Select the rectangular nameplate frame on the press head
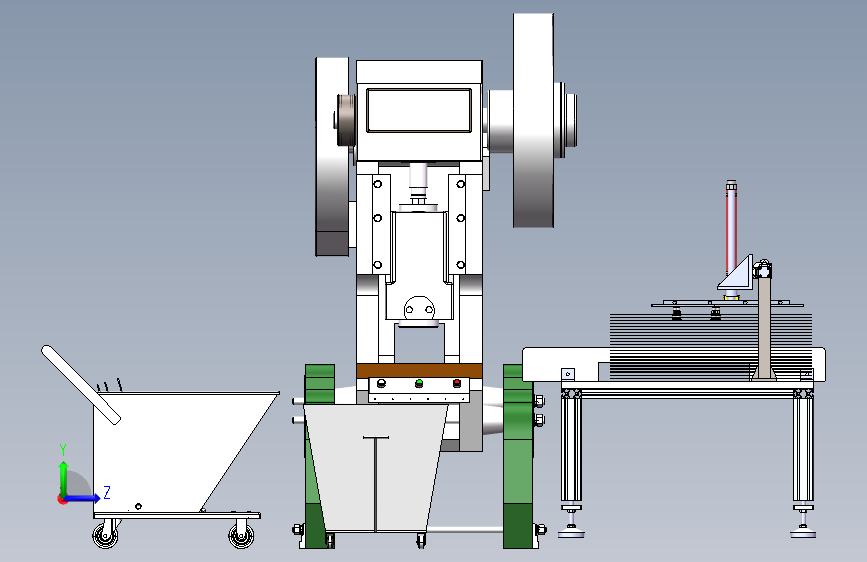 coord(419,111)
